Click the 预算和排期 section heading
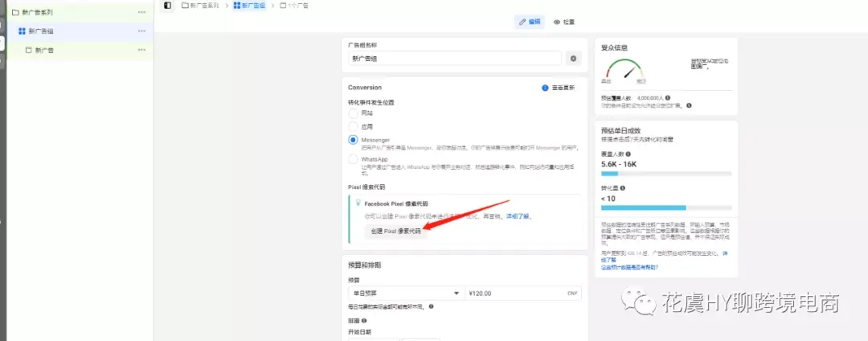This screenshot has width=868, height=341. click(364, 265)
